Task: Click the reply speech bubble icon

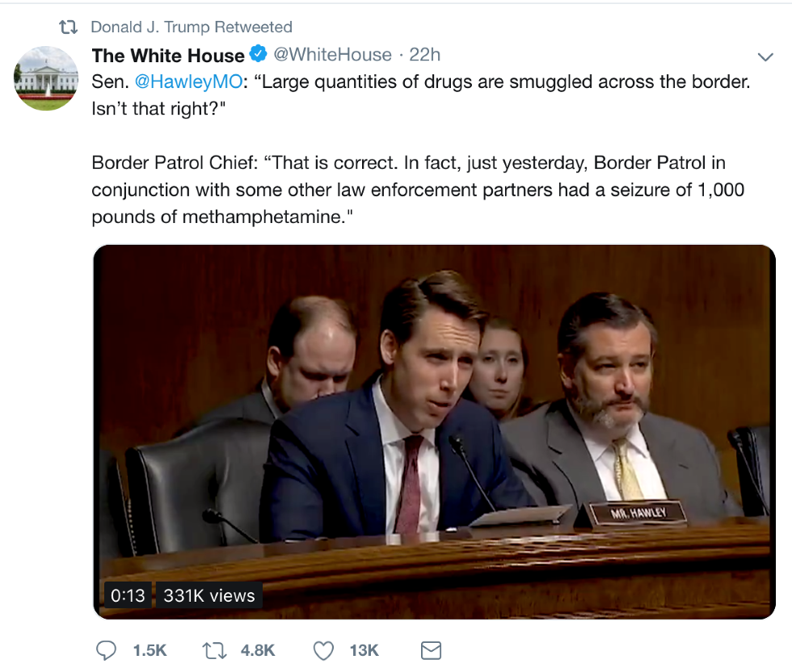Action: click(x=107, y=650)
